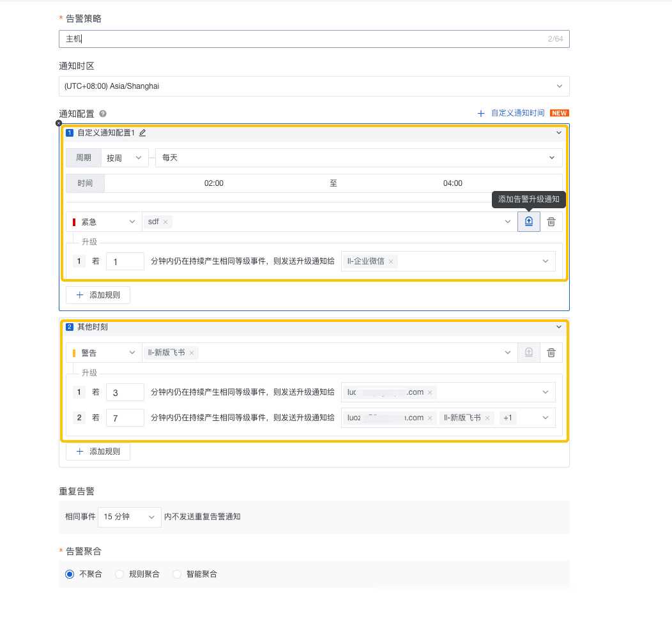Delete the 警告 rule with trash icon
The width and height of the screenshot is (672, 633).
[551, 353]
